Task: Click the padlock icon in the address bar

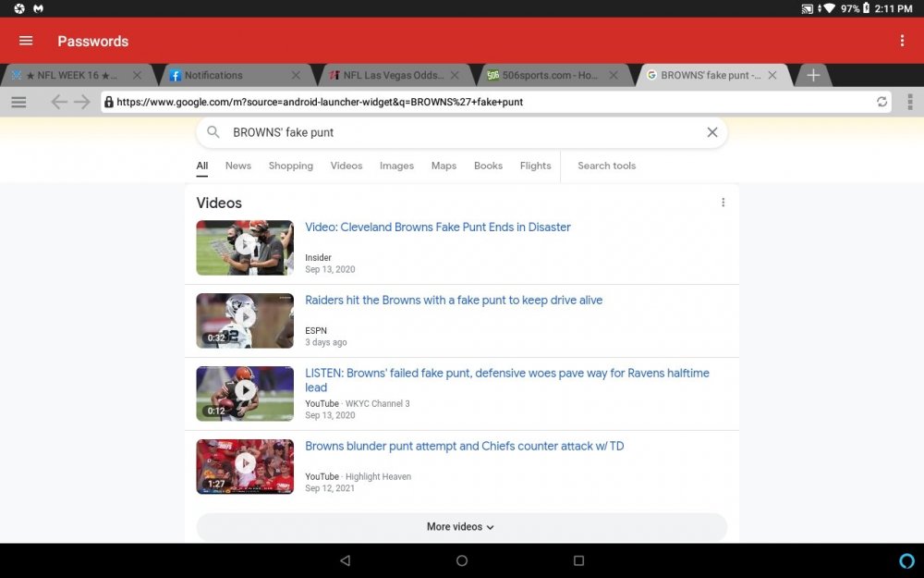Action: 108,102
